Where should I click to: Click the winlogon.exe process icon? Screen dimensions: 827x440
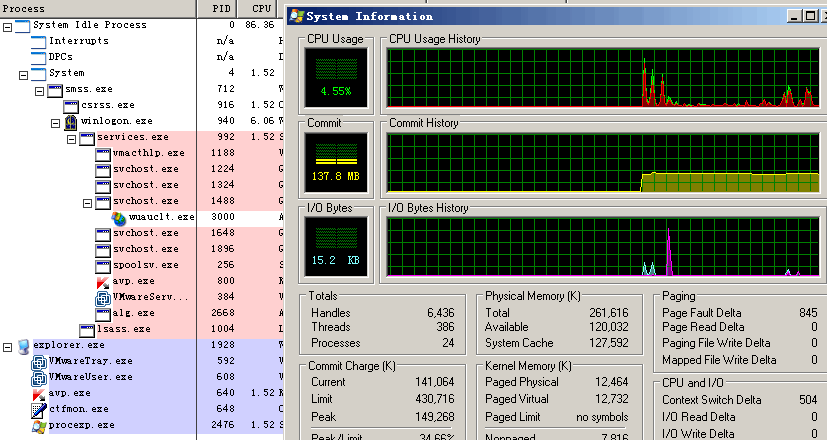(x=71, y=121)
